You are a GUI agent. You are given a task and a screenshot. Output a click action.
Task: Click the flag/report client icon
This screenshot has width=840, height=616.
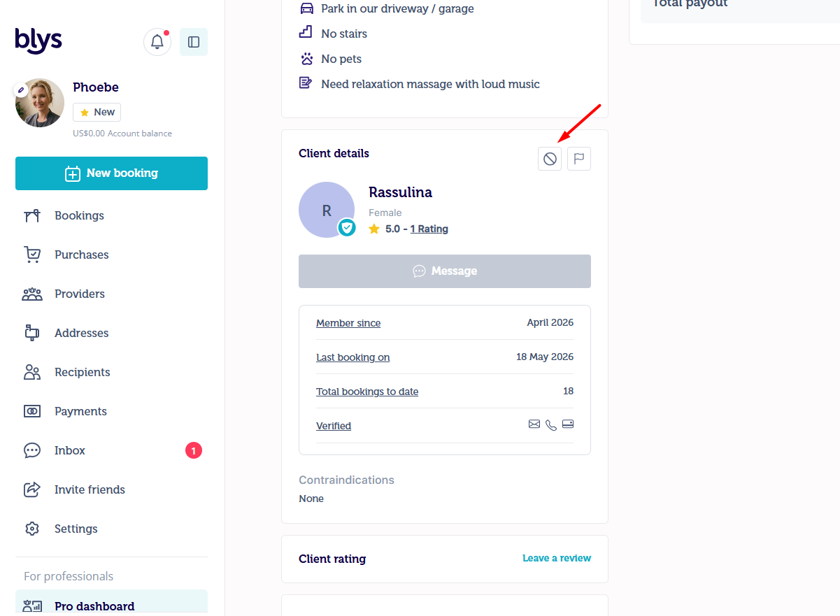[x=579, y=159]
